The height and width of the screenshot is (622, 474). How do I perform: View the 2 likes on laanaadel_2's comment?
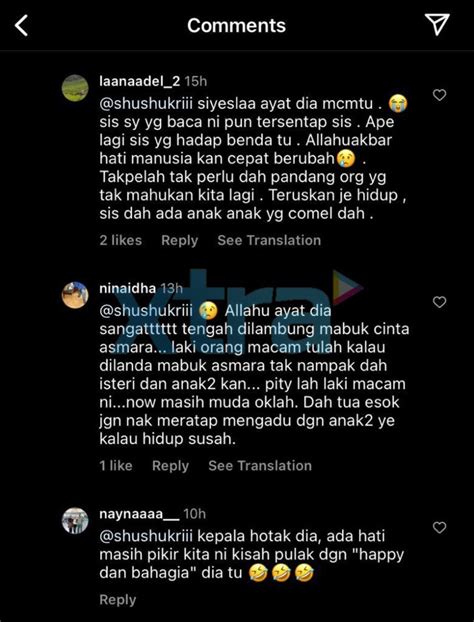pyautogui.click(x=121, y=240)
